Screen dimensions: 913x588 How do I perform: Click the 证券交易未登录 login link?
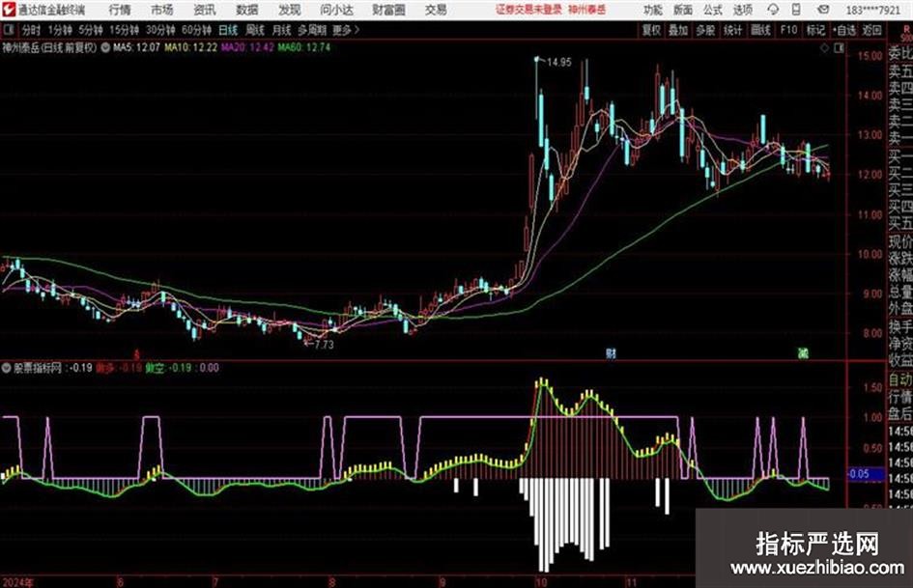point(528,10)
